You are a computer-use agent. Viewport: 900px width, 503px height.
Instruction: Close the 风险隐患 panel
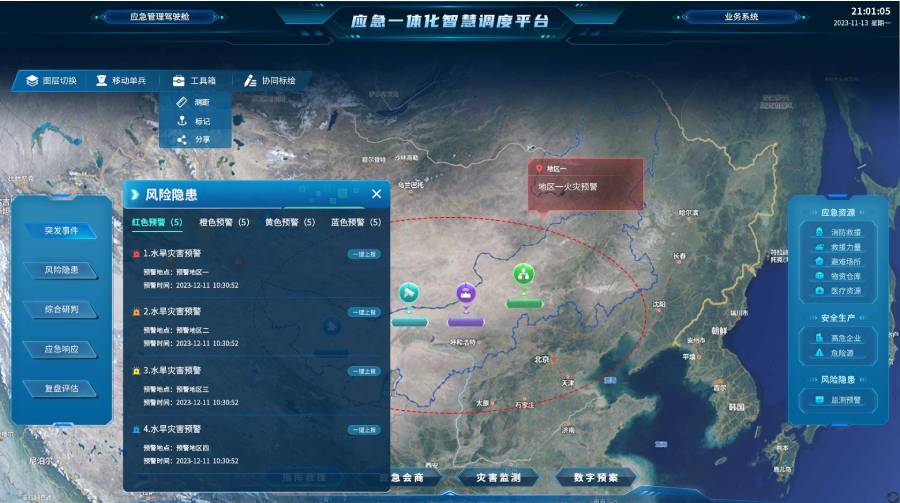click(x=377, y=194)
